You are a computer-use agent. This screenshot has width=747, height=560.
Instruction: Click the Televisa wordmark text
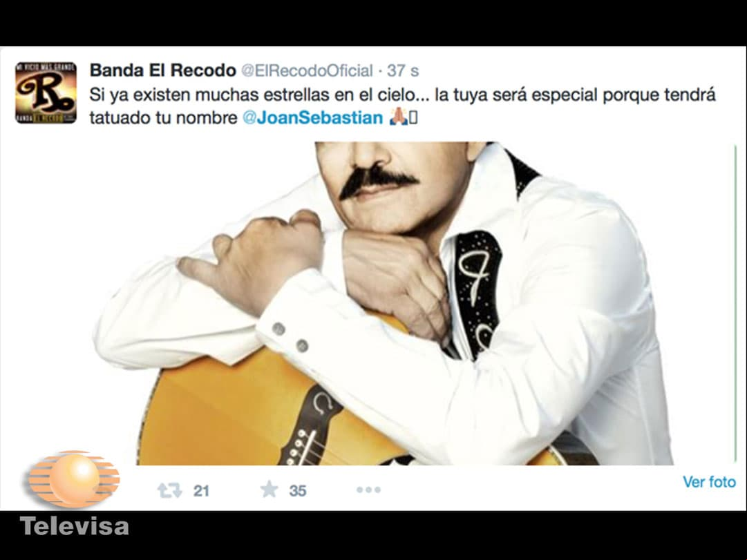pos(75,526)
